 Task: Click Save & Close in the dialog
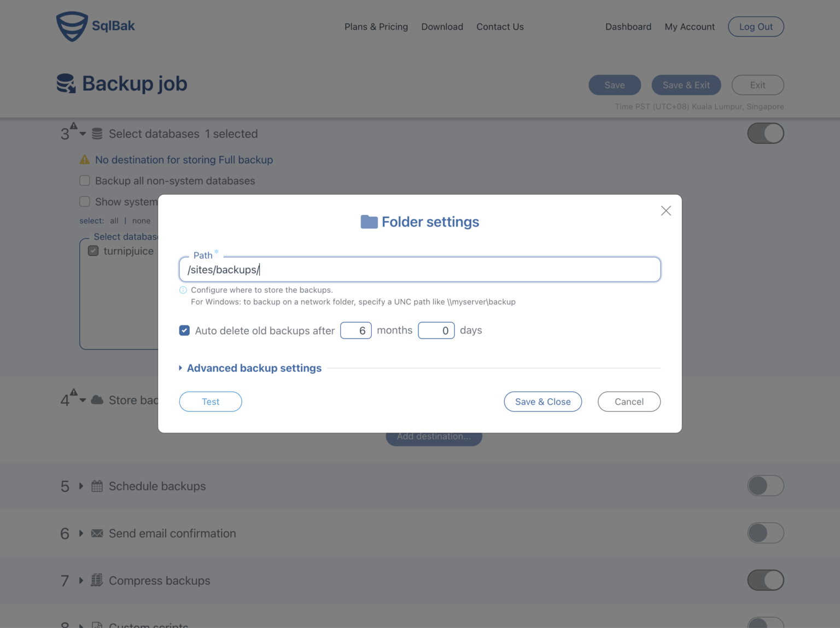[542, 402]
